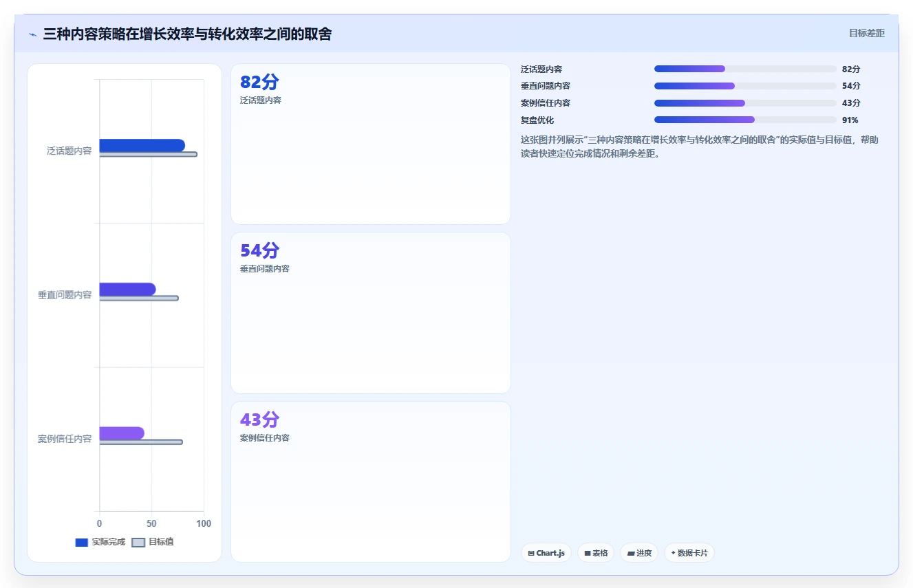This screenshot has height=588, width=913.
Task: Click the 案例信任内容 progress bar showing 43分
Action: (x=745, y=103)
